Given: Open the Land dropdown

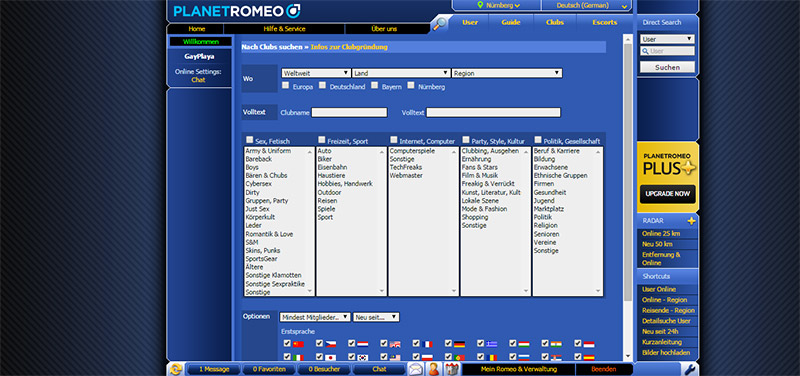Looking at the screenshot, I should (x=401, y=73).
